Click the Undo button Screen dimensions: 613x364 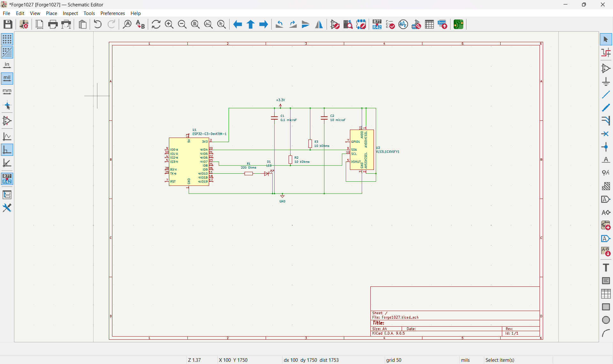pyautogui.click(x=98, y=24)
